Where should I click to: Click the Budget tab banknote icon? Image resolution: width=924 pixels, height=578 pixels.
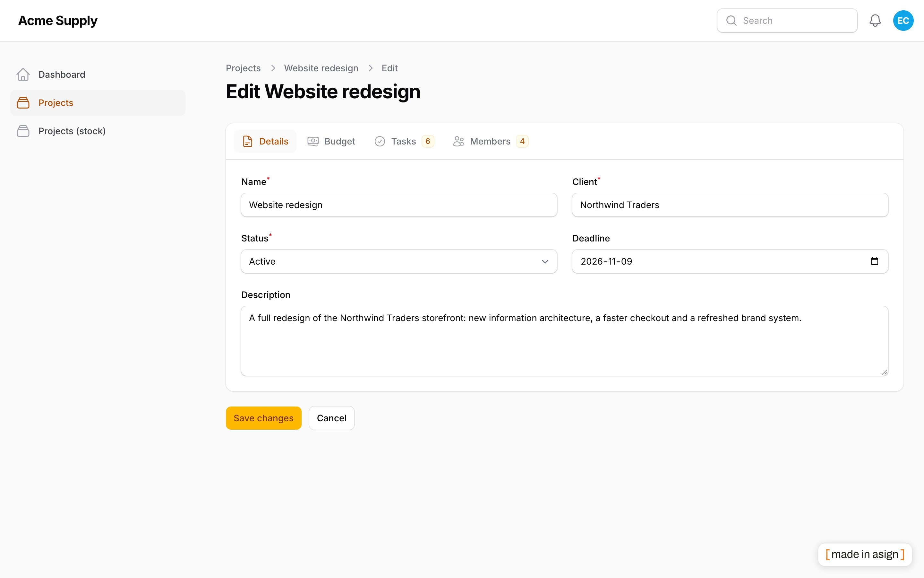313,141
